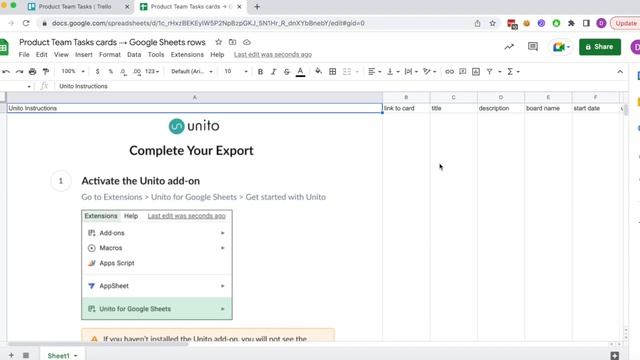Open the Tools menu
Screen dimensions: 640x360
(156, 54)
